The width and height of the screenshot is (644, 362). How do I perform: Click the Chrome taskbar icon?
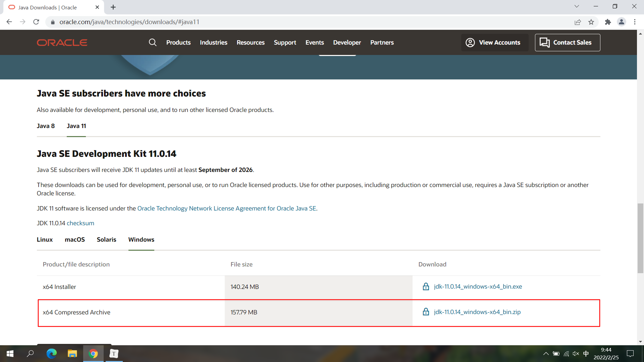tap(93, 354)
